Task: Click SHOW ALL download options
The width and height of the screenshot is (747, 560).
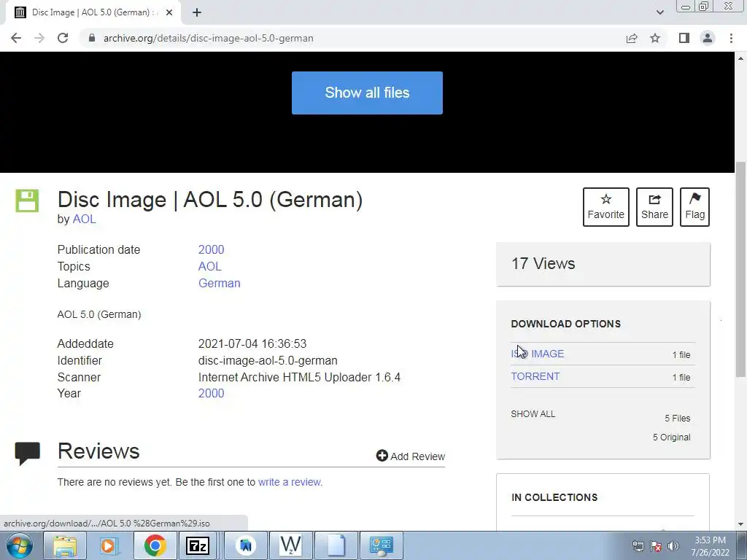Action: 533,414
